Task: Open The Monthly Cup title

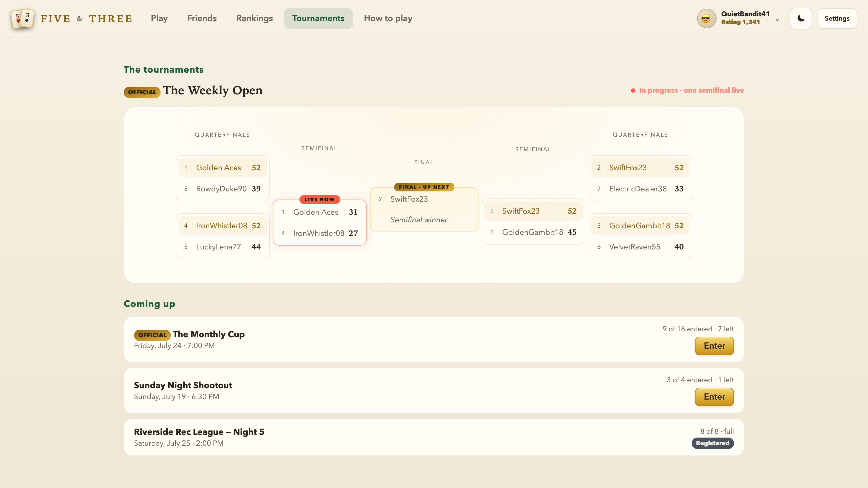Action: [209, 335]
